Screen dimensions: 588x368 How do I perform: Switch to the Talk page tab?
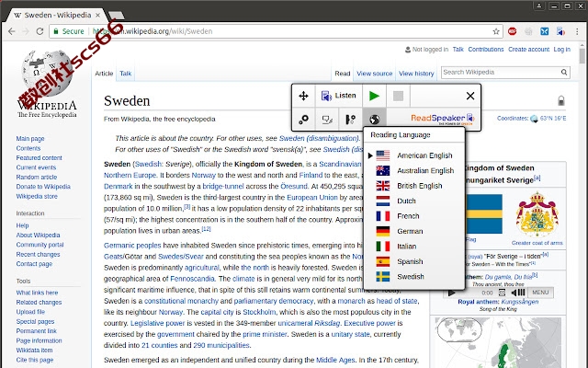125,74
